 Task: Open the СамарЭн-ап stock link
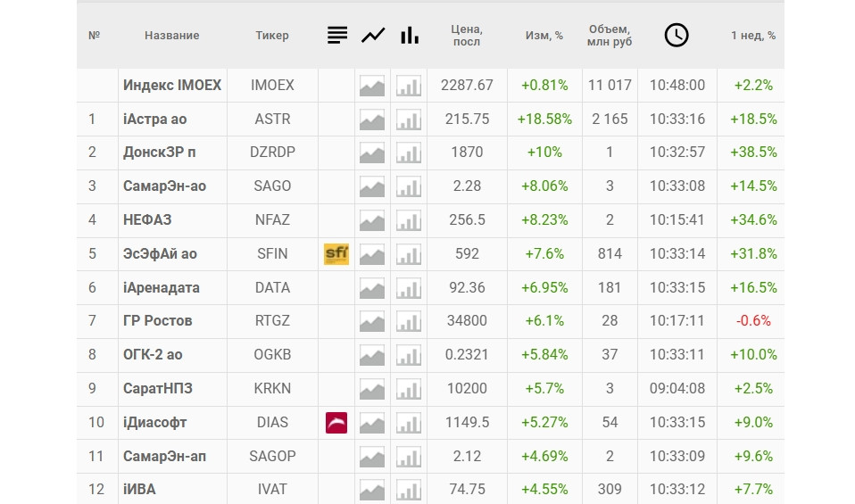[x=165, y=456]
